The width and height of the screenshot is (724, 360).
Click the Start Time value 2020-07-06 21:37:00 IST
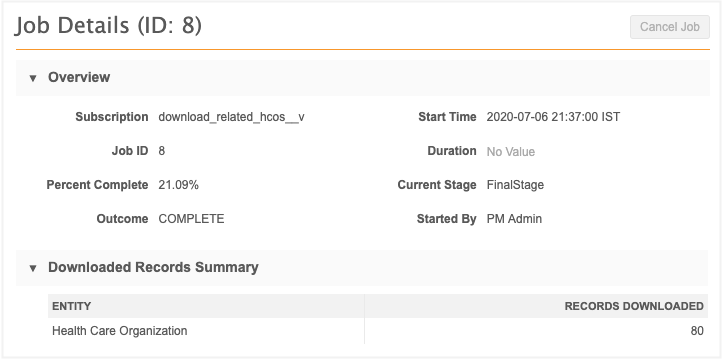pos(553,117)
